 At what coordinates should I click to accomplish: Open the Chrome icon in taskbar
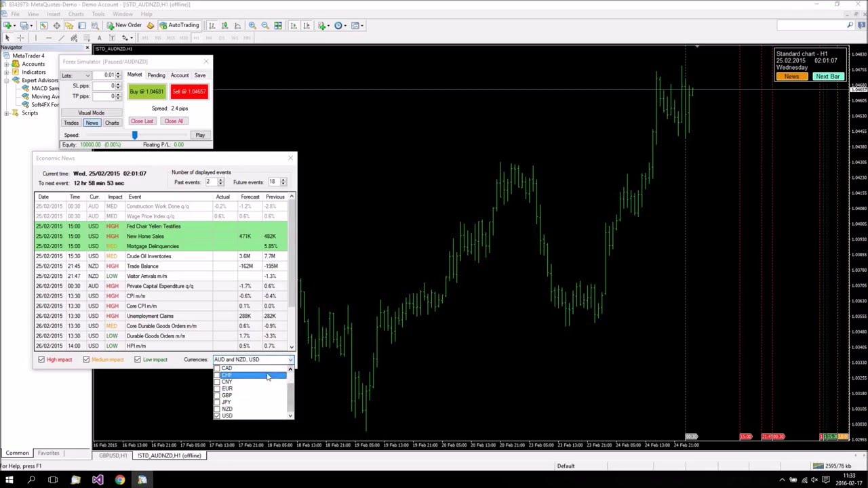pos(120,480)
